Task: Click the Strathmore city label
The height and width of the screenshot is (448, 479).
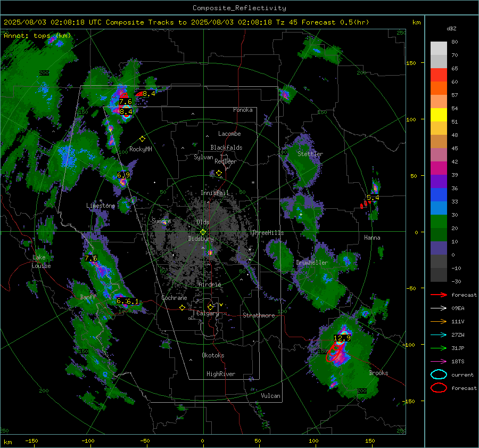Action: point(259,315)
